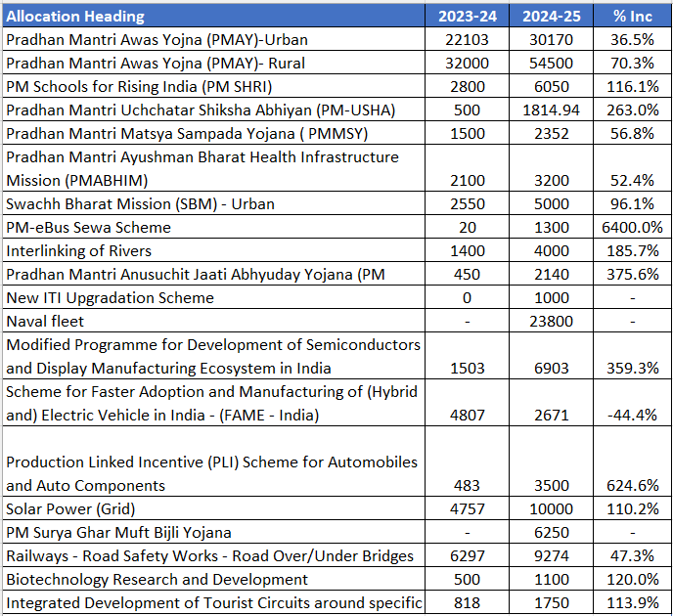Select the 1000 cell for New ITI Upgradation
This screenshot has height=616, width=673.
click(x=551, y=297)
